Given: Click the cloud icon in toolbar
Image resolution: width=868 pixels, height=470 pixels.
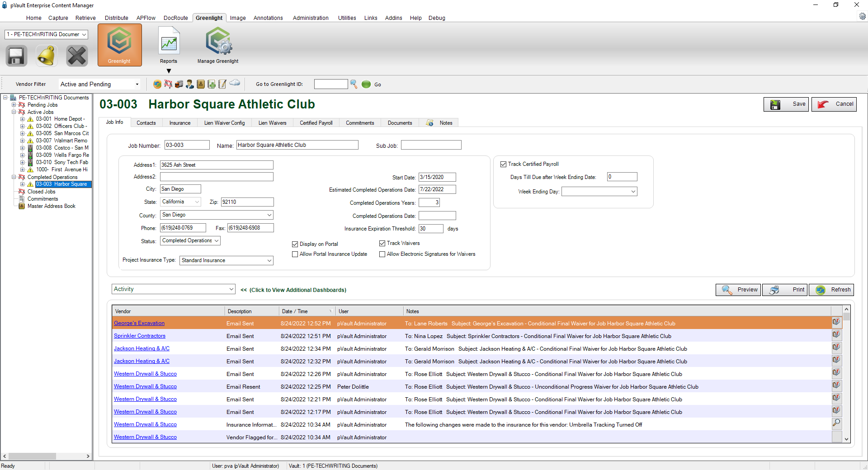Looking at the screenshot, I should point(235,83).
